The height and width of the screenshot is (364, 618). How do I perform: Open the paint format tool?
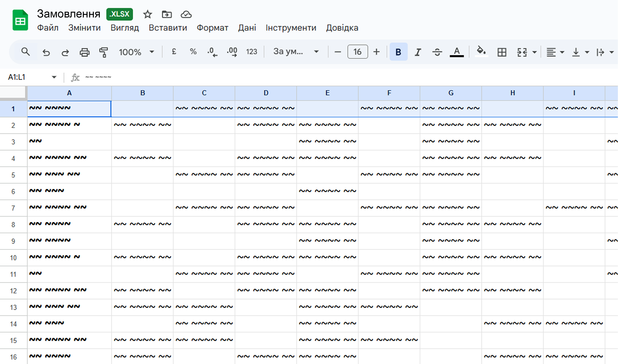point(103,52)
